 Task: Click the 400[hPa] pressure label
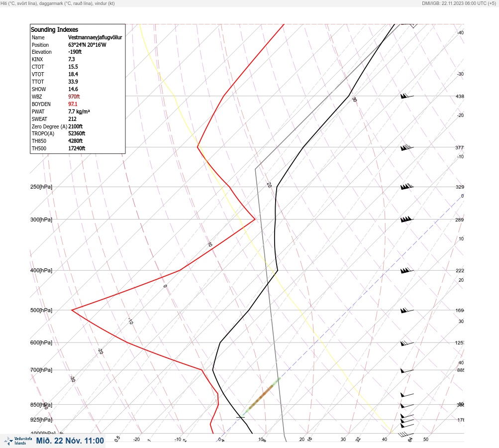tap(41, 270)
